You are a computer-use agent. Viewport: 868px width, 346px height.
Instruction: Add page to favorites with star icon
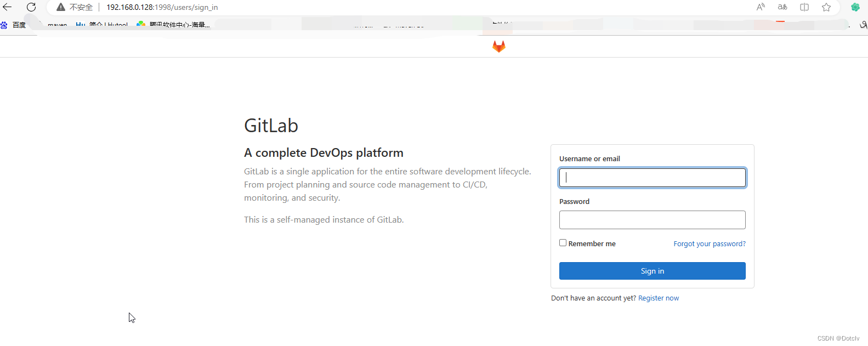tap(826, 7)
